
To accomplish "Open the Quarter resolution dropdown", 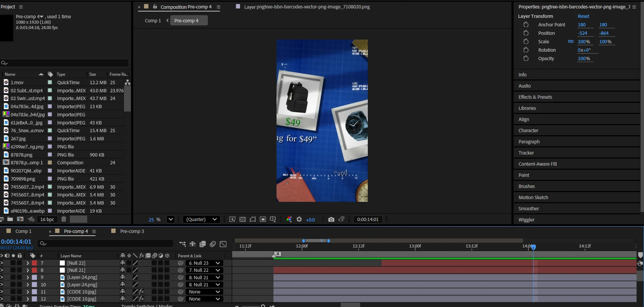I will (201, 219).
